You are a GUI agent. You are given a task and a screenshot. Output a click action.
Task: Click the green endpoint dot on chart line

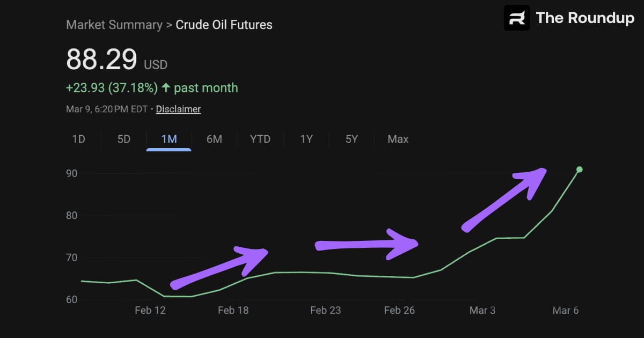coord(579,170)
